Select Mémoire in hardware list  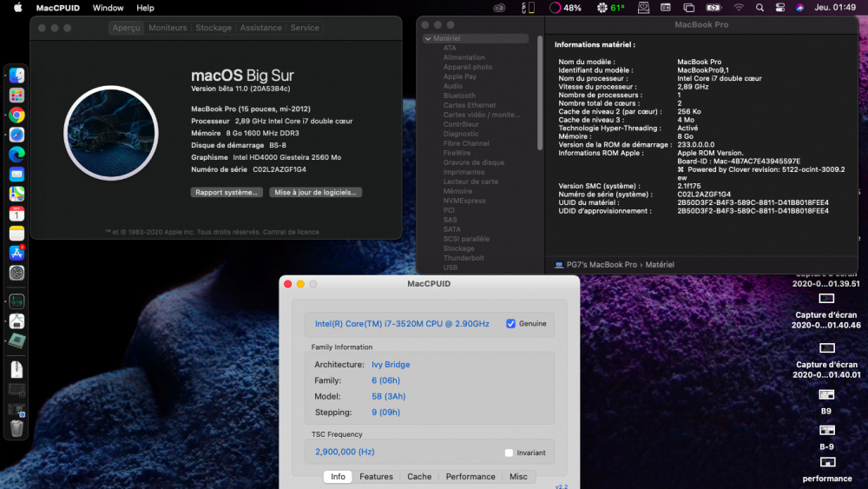(457, 191)
